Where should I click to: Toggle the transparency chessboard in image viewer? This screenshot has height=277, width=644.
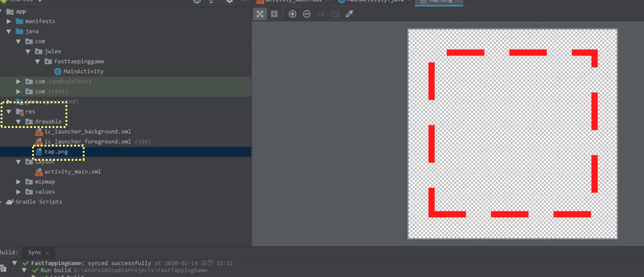(x=259, y=14)
